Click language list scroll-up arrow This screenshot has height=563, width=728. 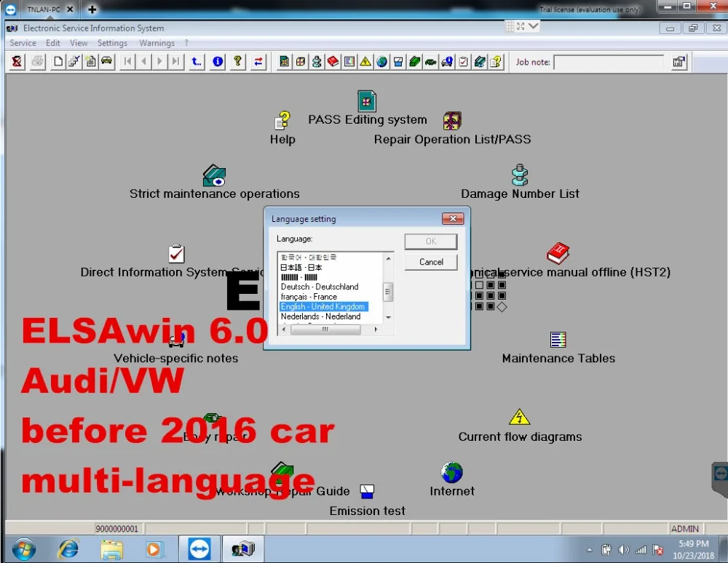388,258
